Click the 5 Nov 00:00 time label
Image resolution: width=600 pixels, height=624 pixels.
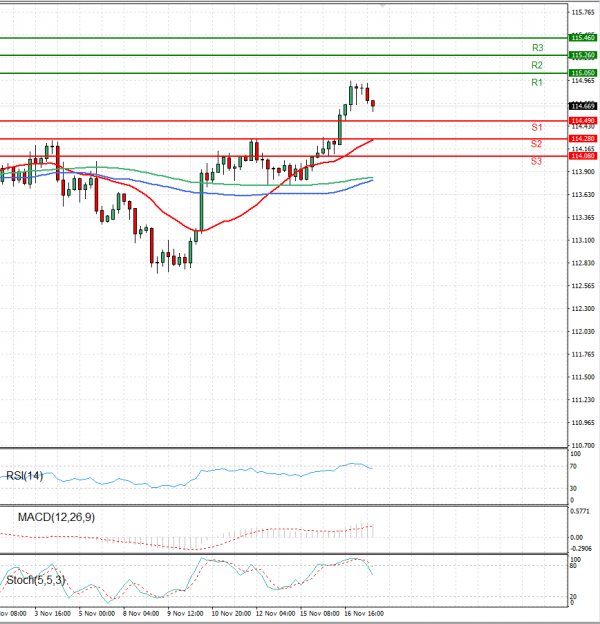click(x=97, y=613)
